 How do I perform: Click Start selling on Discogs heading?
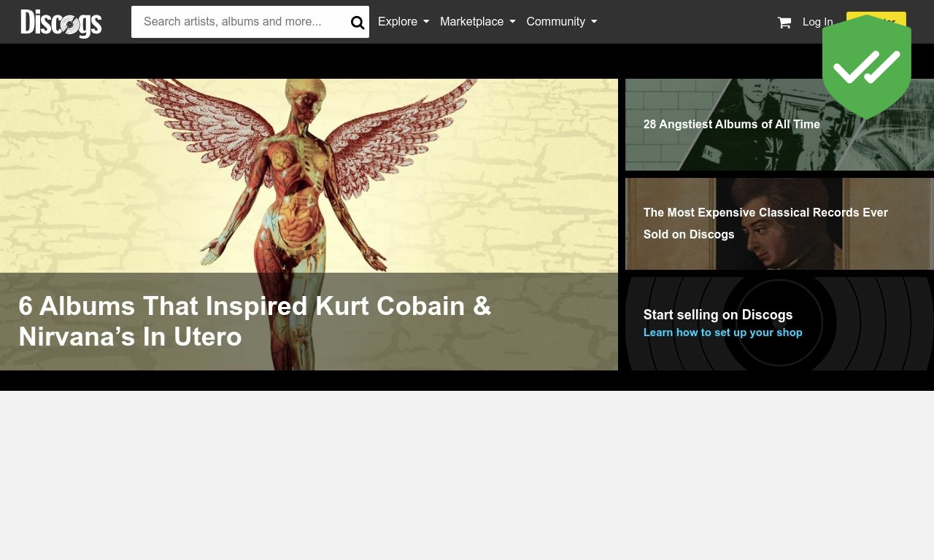pyautogui.click(x=718, y=315)
